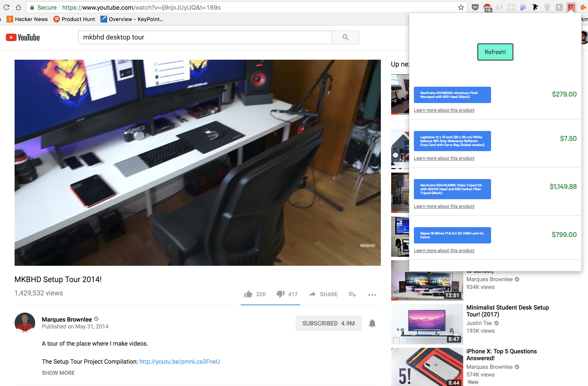This screenshot has height=386, width=588.
Task: Open the SHARE options for the video
Action: click(x=323, y=294)
